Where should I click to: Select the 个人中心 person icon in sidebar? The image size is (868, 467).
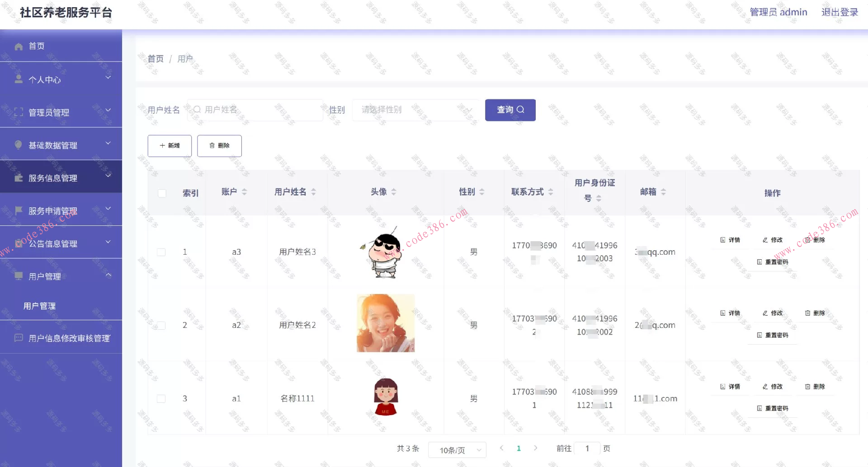19,79
